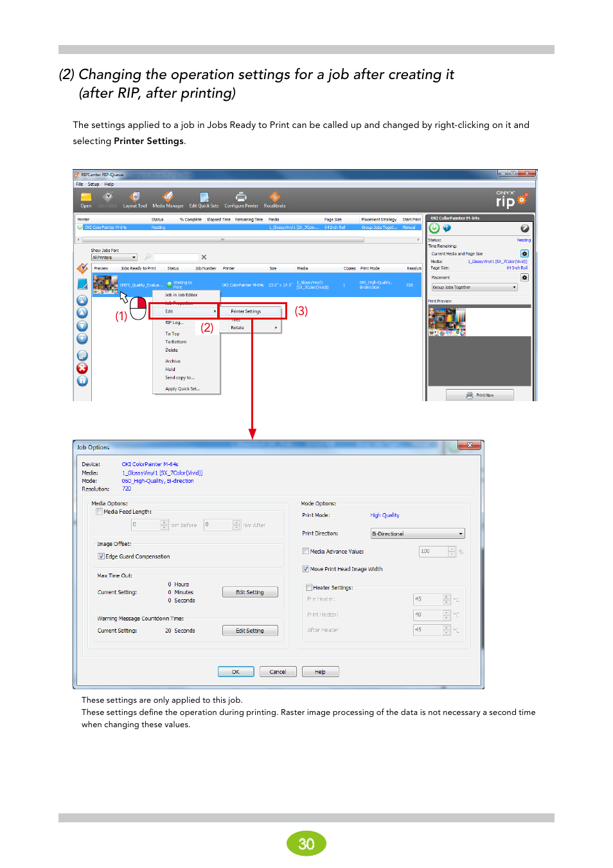Expand the Edit submenu in context menu
This screenshot has height=868, width=613.
(x=185, y=311)
